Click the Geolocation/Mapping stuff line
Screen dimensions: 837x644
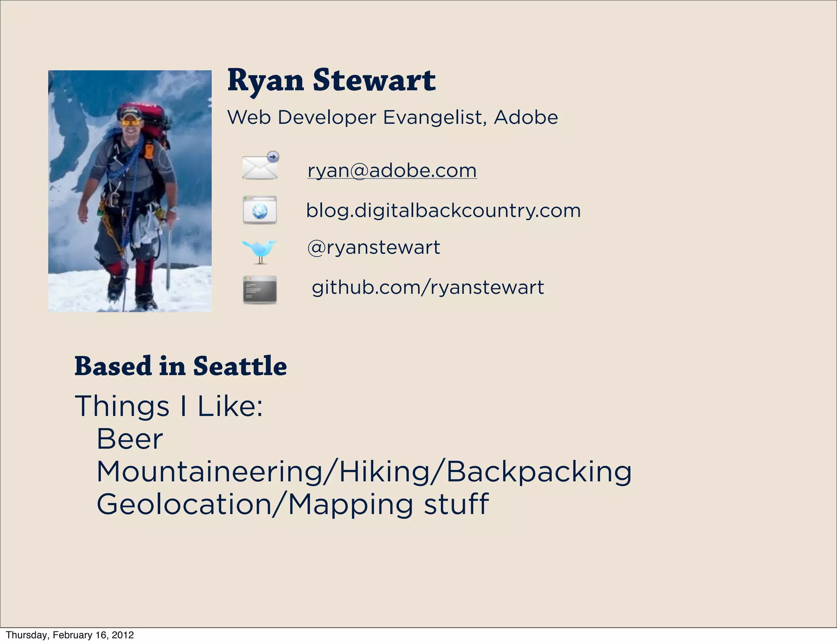pos(292,504)
